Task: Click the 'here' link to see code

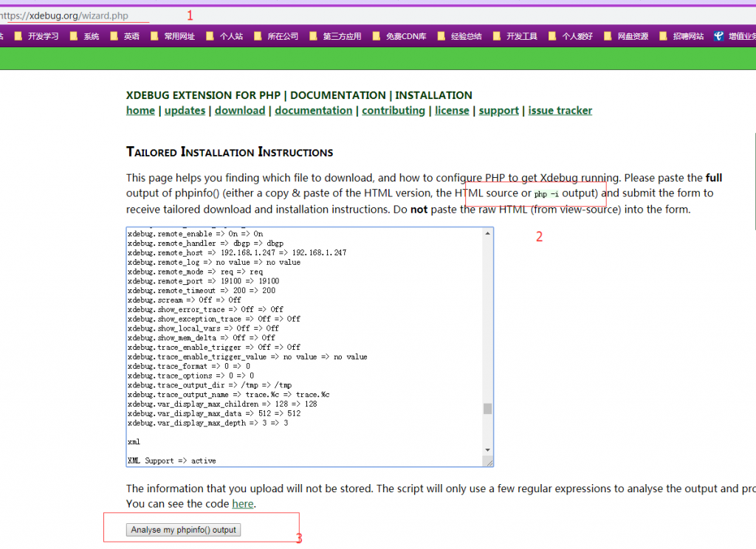Action: (x=242, y=504)
